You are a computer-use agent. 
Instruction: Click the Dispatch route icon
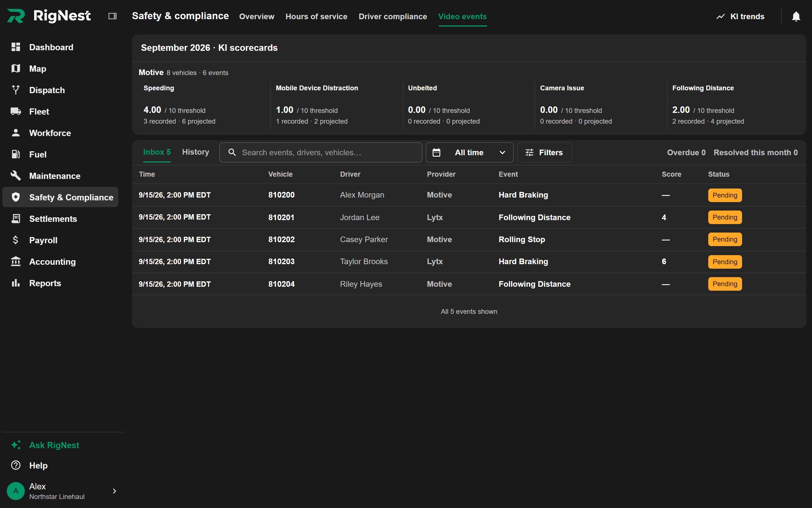16,90
